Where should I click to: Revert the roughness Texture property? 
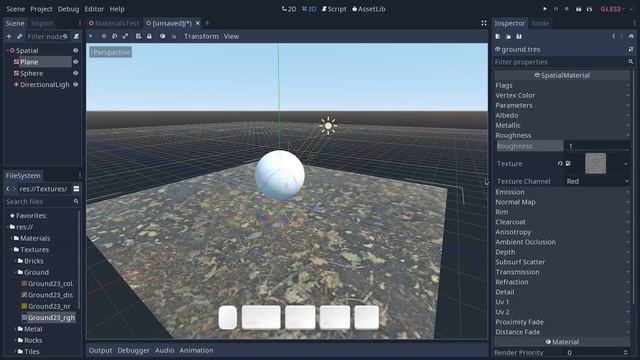pyautogui.click(x=560, y=164)
